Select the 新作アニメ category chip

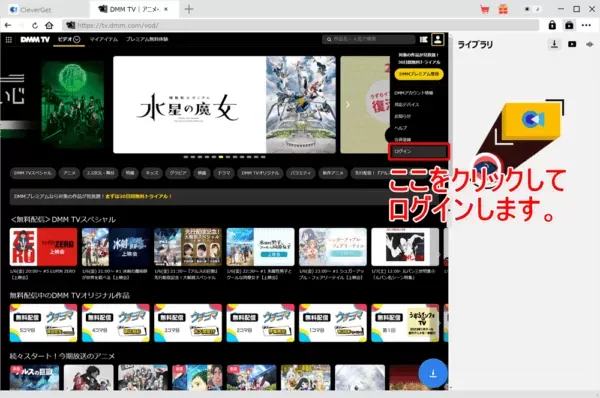(x=333, y=173)
